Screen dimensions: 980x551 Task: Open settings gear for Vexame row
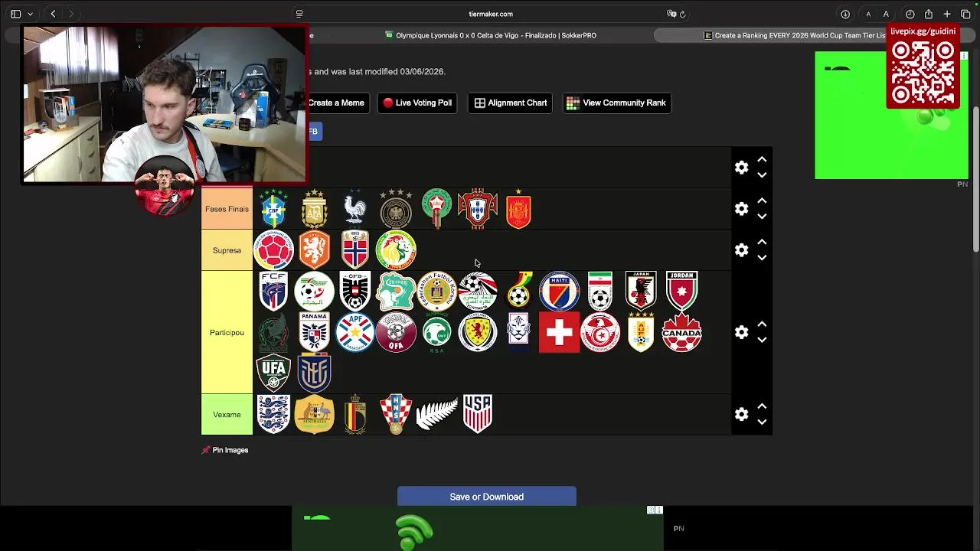pyautogui.click(x=741, y=414)
